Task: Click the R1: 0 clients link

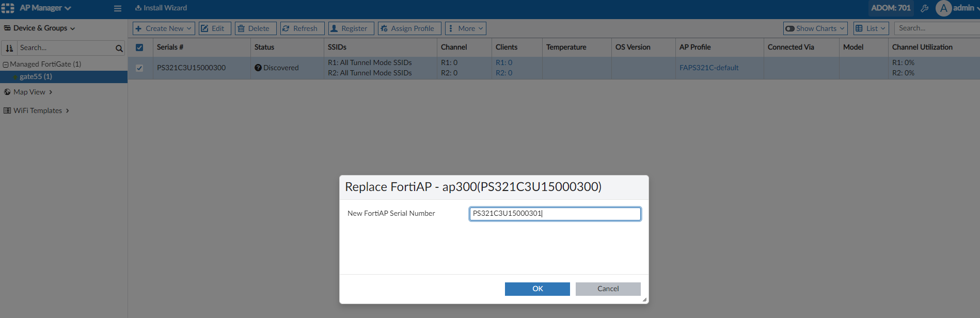Action: pyautogui.click(x=504, y=62)
